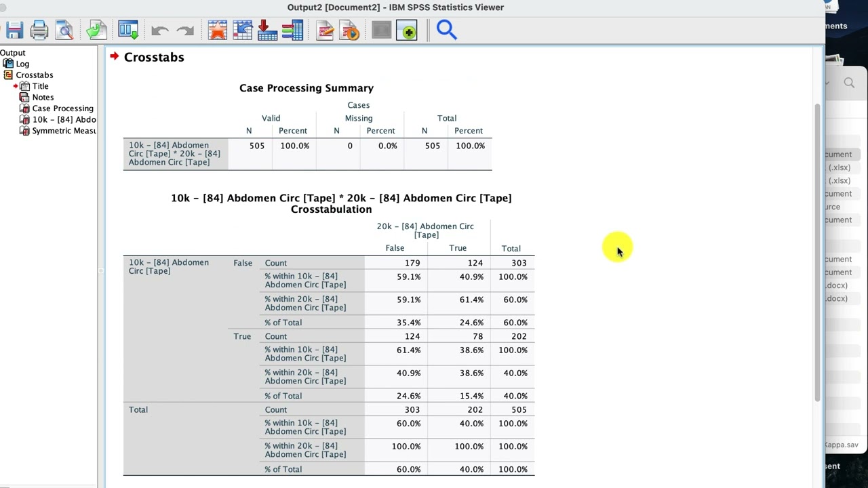Click 'True' column header in crosstabulation
The image size is (868, 488).
[x=458, y=248]
